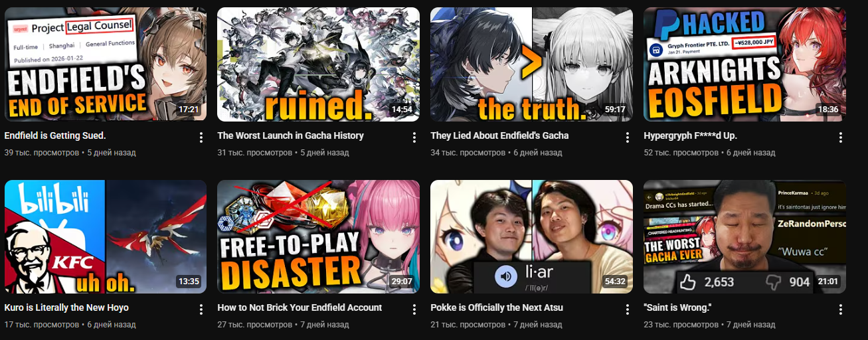868x340 pixels.
Task: Open the "Endfield's End of Service" thumbnail
Action: (x=105, y=64)
